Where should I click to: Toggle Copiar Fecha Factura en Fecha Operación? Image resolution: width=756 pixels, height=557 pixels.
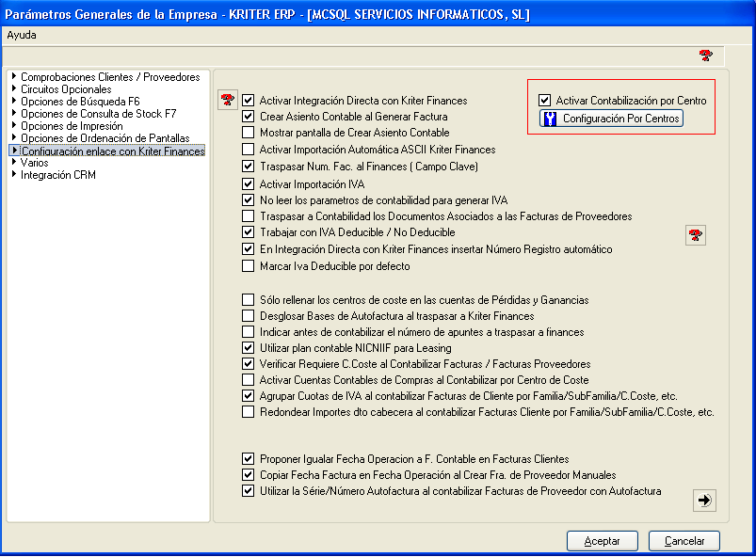tap(248, 474)
